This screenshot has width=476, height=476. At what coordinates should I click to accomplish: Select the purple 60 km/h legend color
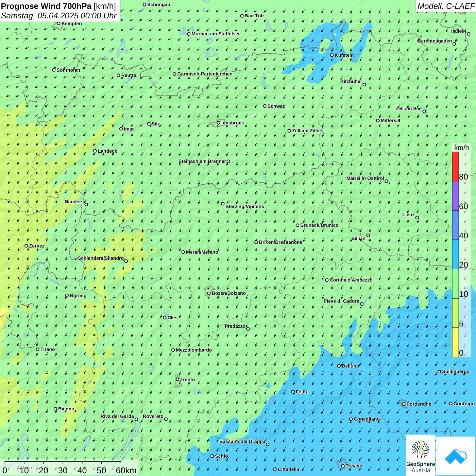pos(455,196)
